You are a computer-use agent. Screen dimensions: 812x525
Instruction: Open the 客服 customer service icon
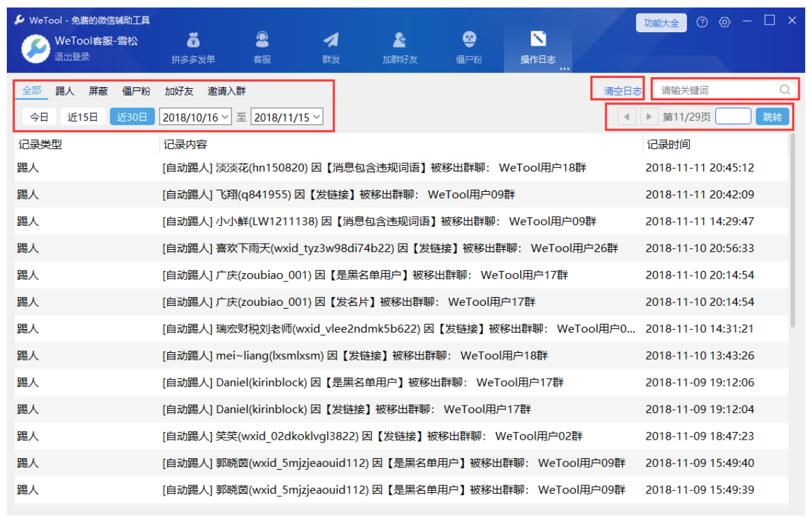pos(262,40)
